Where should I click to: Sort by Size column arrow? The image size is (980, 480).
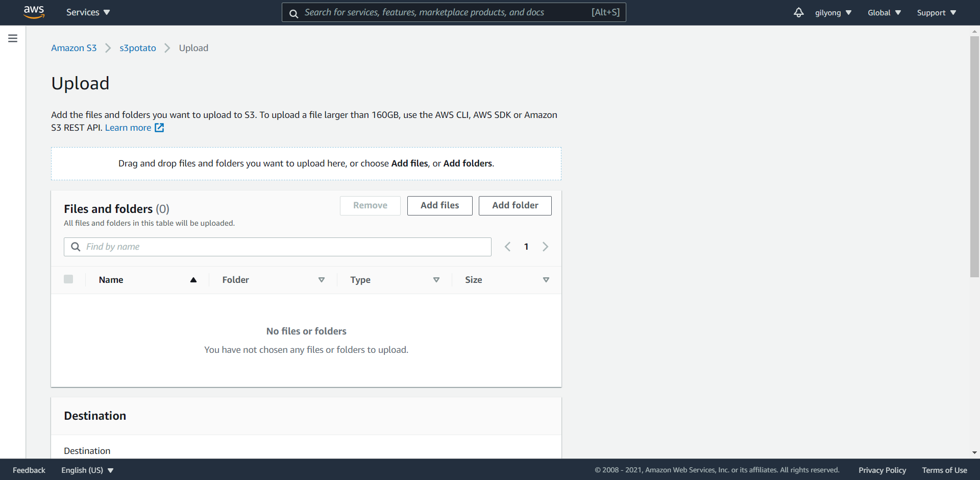(x=546, y=280)
